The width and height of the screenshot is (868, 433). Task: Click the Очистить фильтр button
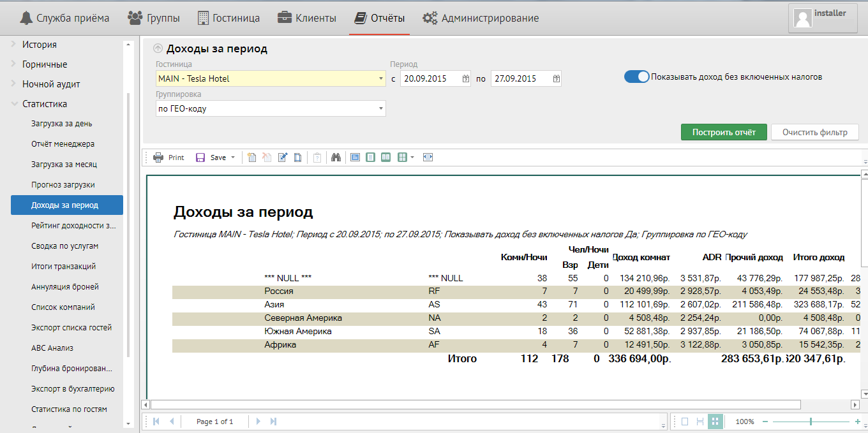pyautogui.click(x=814, y=132)
